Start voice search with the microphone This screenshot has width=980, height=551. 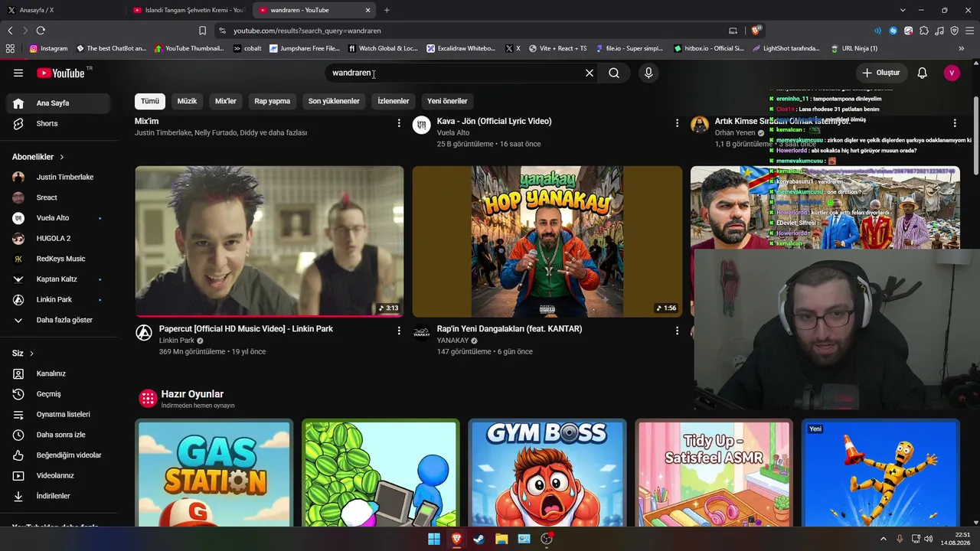pos(648,73)
